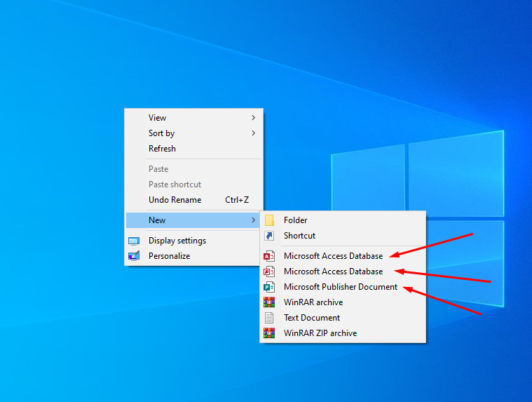The image size is (532, 402).
Task: Click the Personalize icon with paintbrush
Action: [134, 255]
